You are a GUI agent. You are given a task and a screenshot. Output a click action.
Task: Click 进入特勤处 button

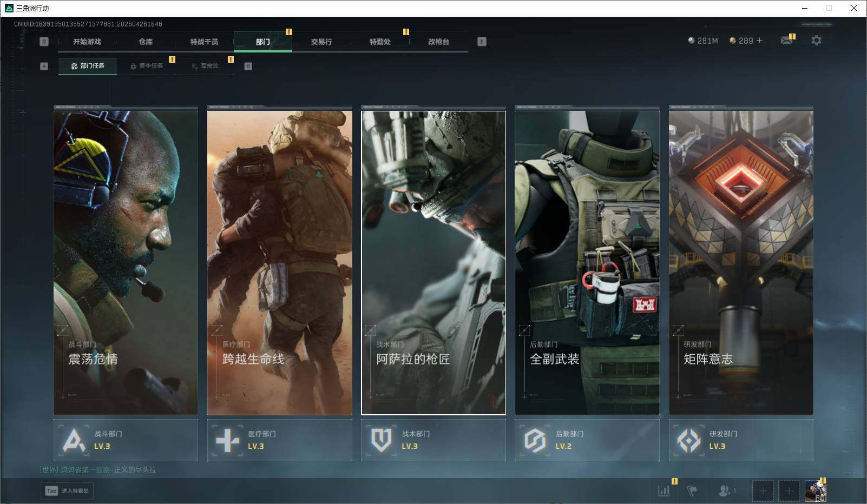[67, 490]
